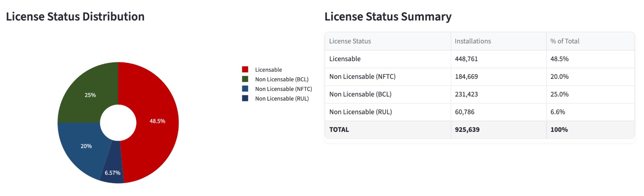Click the Non Licensable (NFTC) legend swatch
The image size is (644, 196).
[x=245, y=89]
